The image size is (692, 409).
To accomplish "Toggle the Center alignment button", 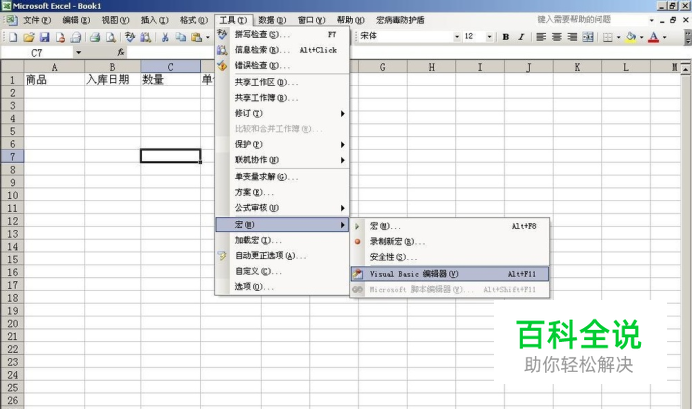I will [x=557, y=37].
